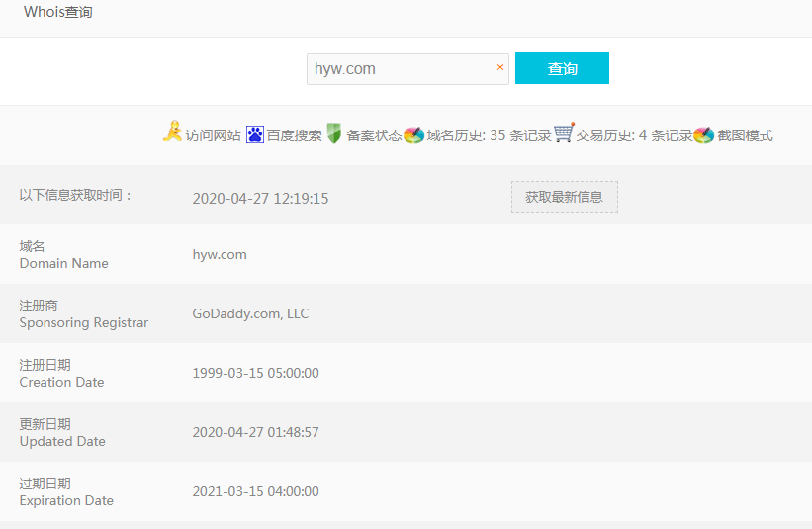Image resolution: width=812 pixels, height=529 pixels.
Task: Click the hyw.com domain name value
Action: 220,254
